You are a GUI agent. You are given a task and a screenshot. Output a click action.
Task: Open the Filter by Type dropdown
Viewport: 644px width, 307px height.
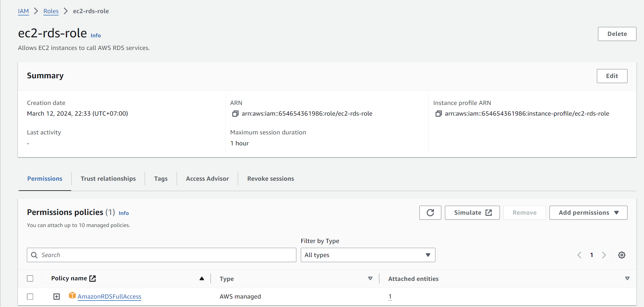click(368, 255)
